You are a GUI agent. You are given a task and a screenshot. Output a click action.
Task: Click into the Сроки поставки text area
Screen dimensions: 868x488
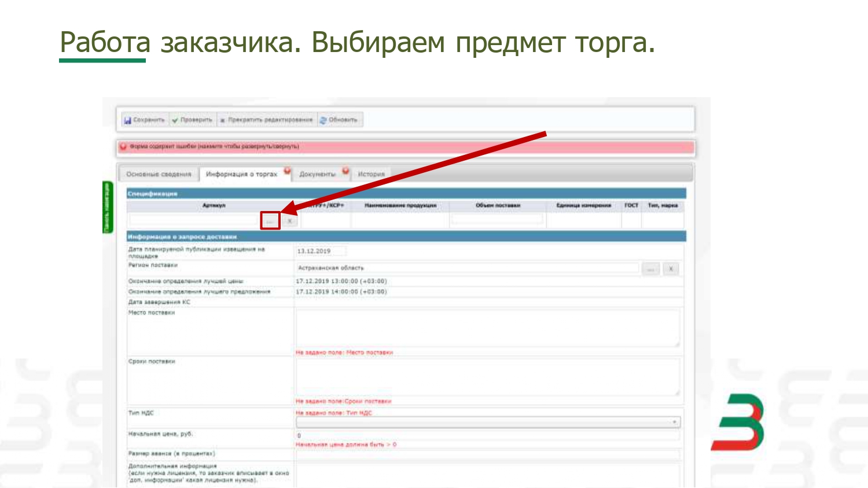488,377
